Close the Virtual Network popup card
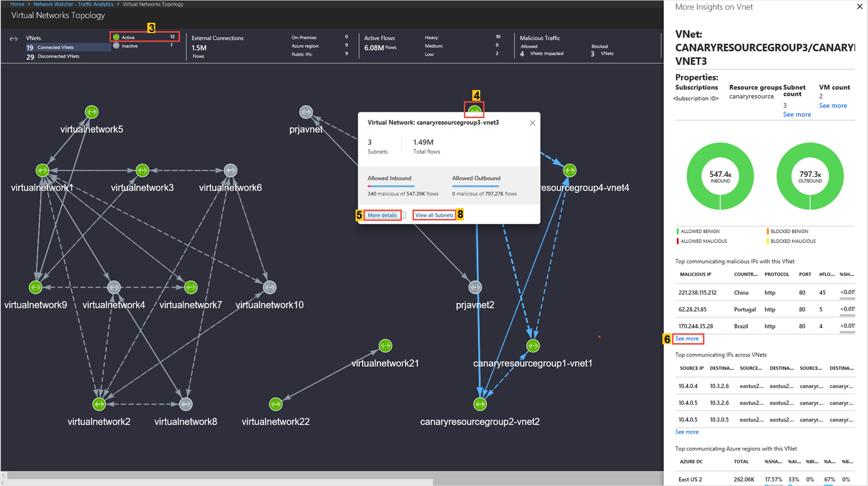 532,123
